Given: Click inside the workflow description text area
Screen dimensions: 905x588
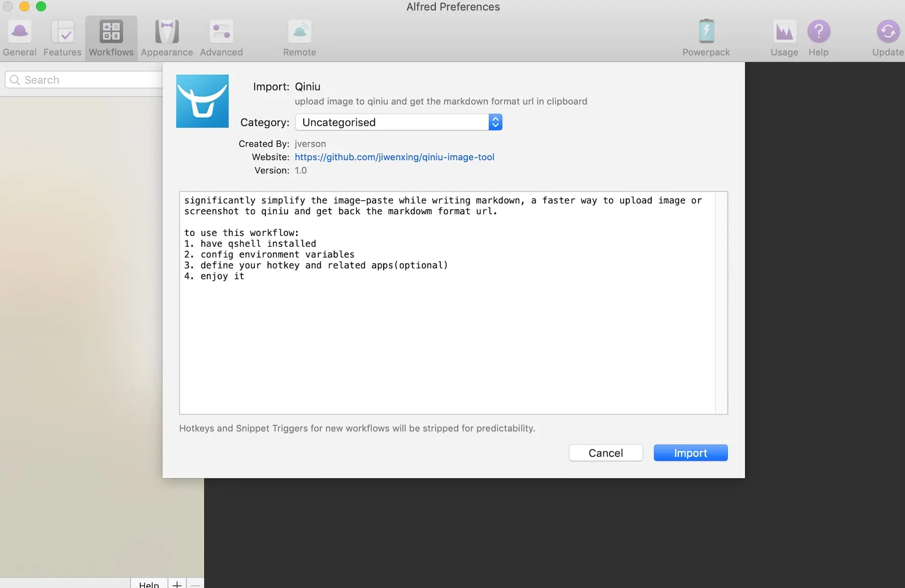Looking at the screenshot, I should tap(447, 303).
